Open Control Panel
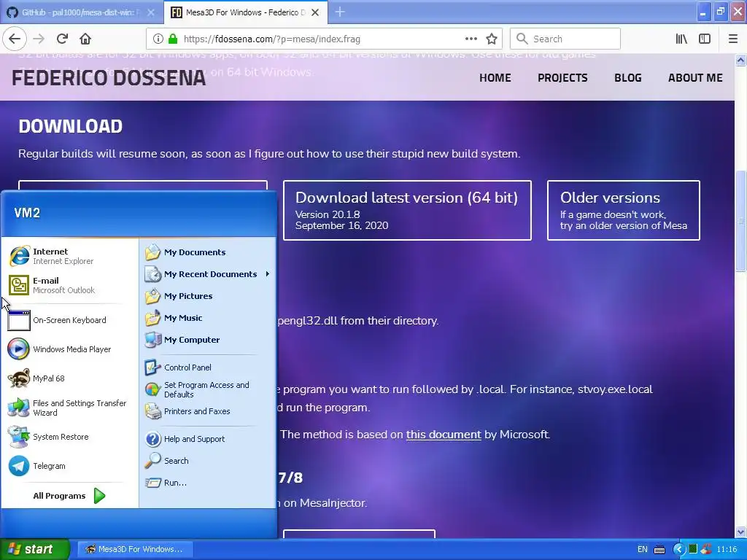The image size is (747, 560). [207, 367]
